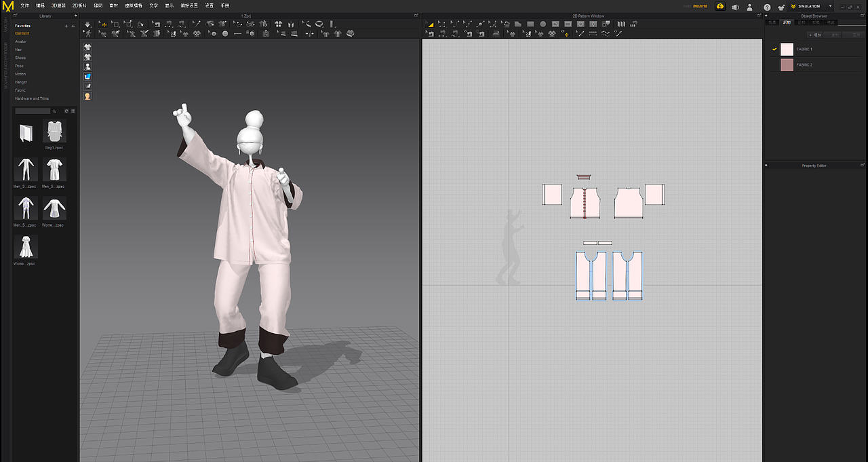868x462 pixels.
Task: Select the Bag1.zpac thumbnail in the library
Action: pyautogui.click(x=54, y=132)
